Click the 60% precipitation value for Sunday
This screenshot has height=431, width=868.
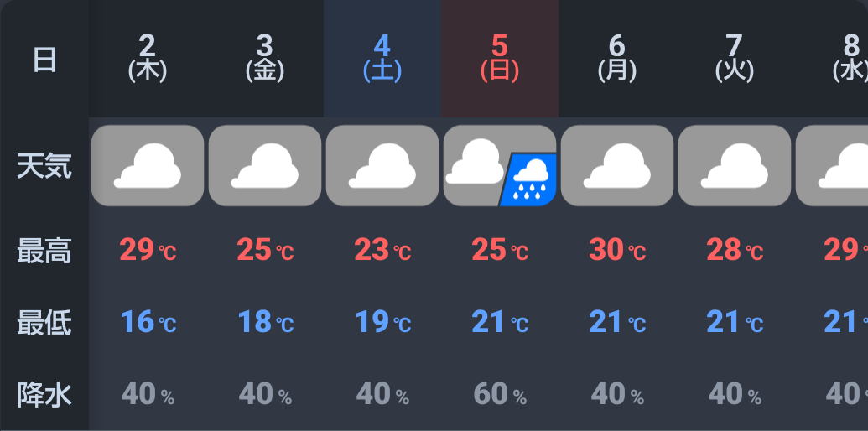tap(500, 393)
